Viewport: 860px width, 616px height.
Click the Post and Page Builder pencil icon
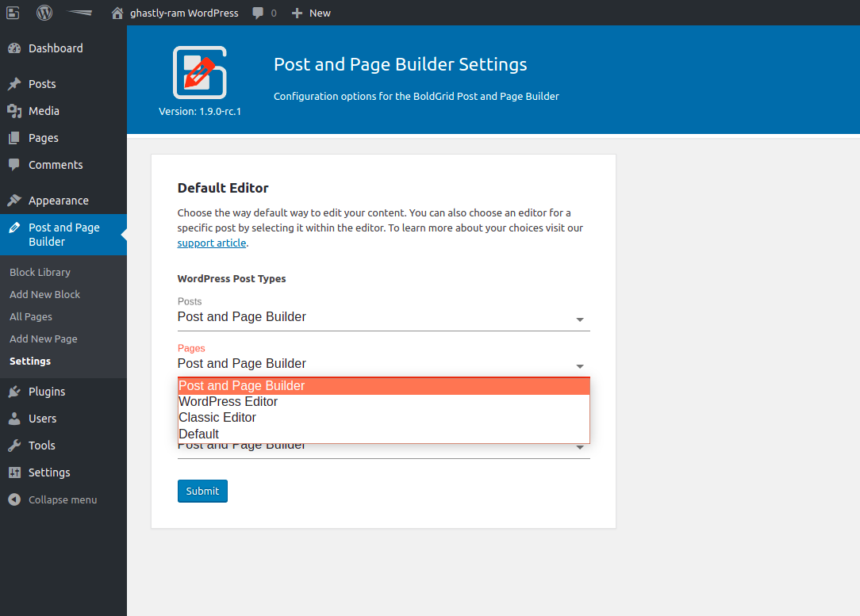[x=15, y=228]
